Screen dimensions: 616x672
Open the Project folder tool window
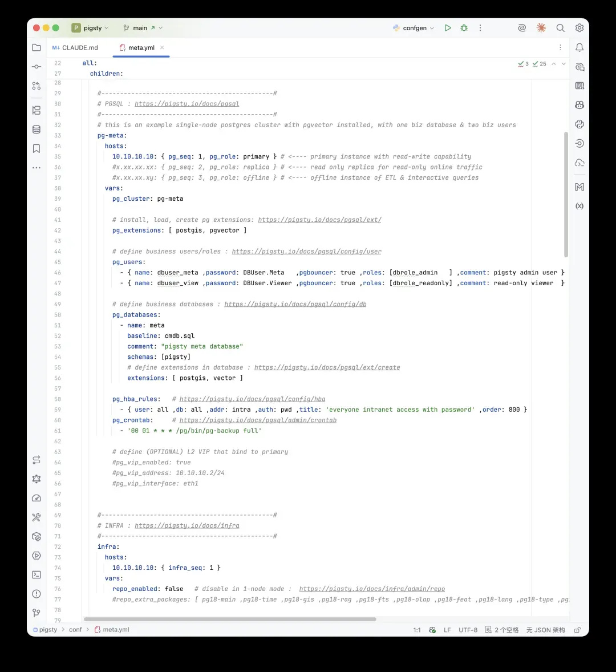37,47
